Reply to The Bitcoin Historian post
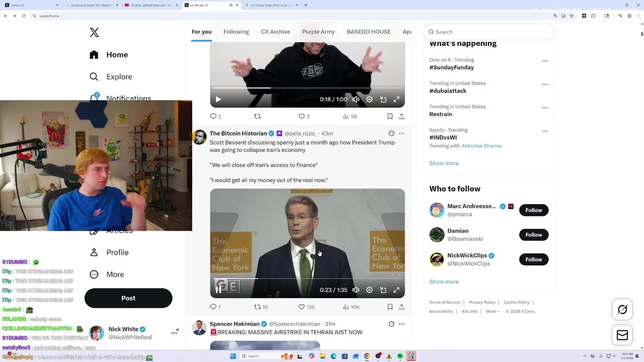The width and height of the screenshot is (644, 362). (x=215, y=307)
